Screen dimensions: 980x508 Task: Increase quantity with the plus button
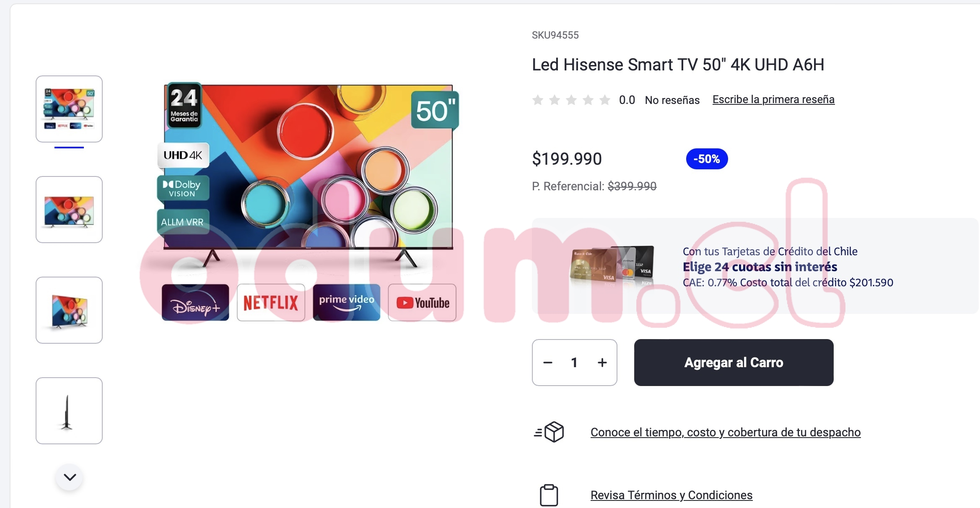point(602,363)
